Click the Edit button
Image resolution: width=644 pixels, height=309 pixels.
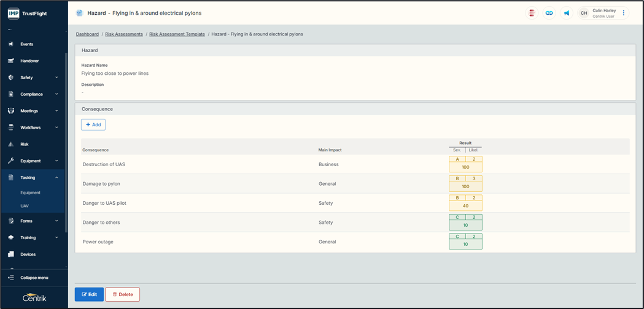coord(89,294)
